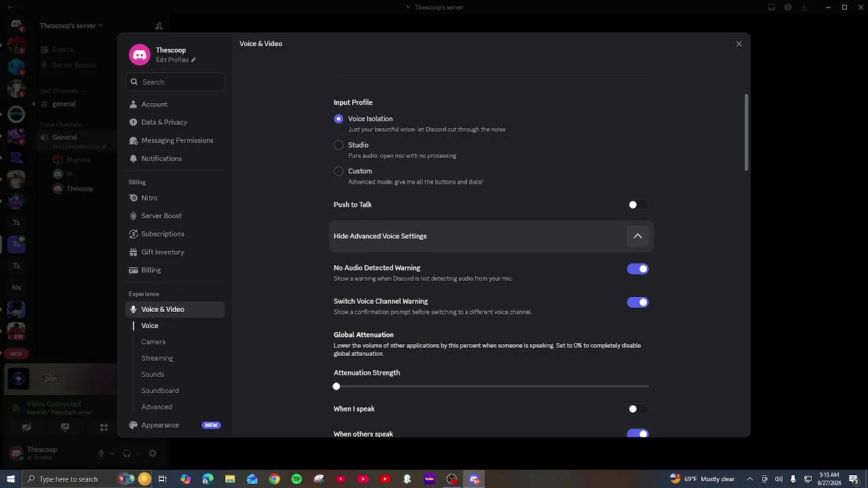Collapse the Text Channels category
868x488 pixels.
pos(61,91)
